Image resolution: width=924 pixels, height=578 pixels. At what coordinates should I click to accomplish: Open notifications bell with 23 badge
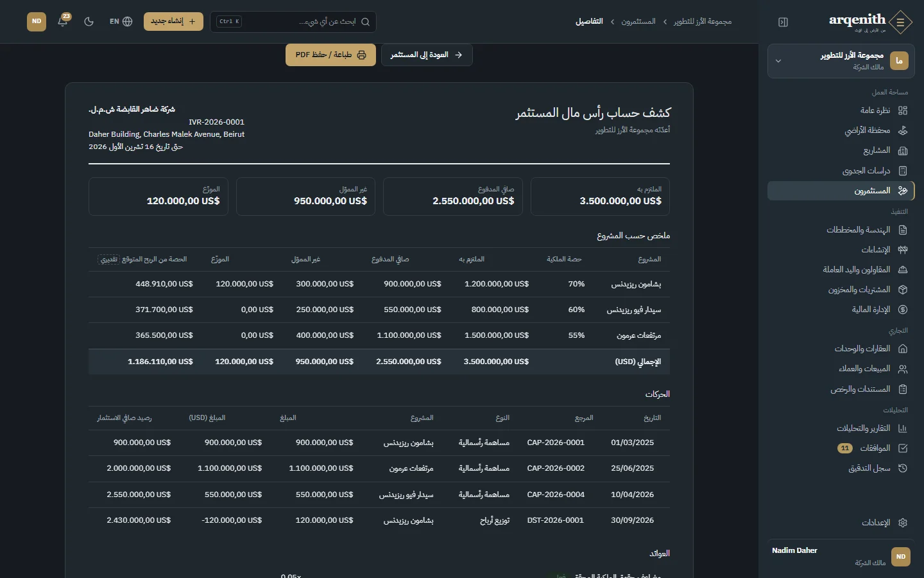point(63,21)
